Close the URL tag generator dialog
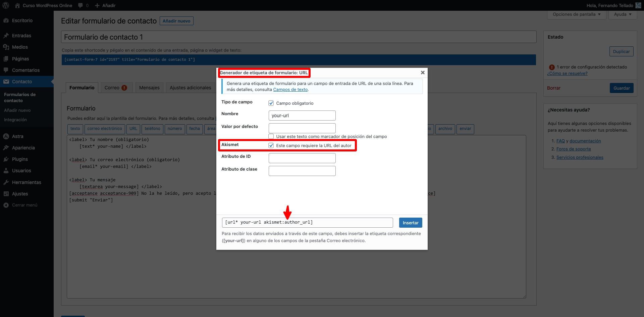 pyautogui.click(x=423, y=73)
